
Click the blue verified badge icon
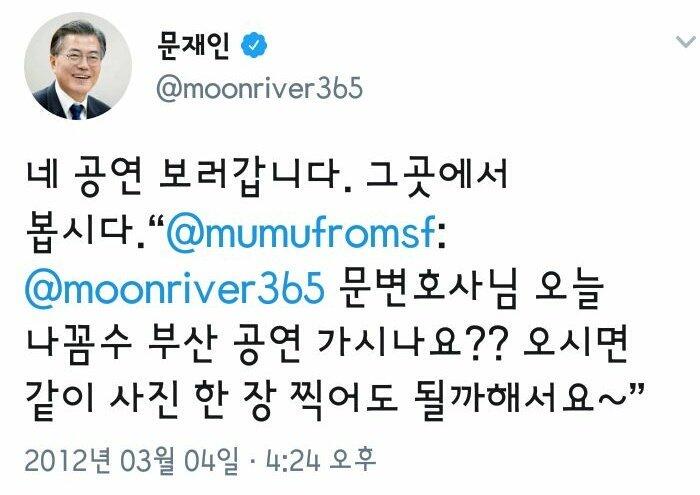coord(254,45)
